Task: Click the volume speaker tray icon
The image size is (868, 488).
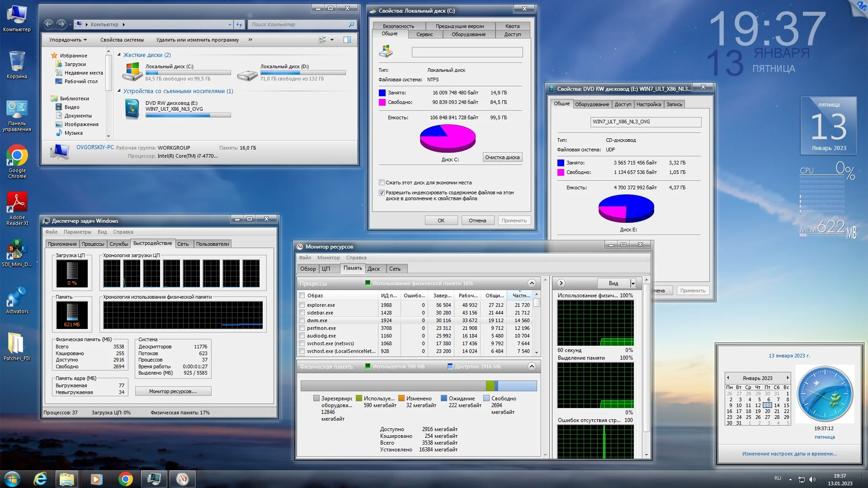Action: click(812, 479)
